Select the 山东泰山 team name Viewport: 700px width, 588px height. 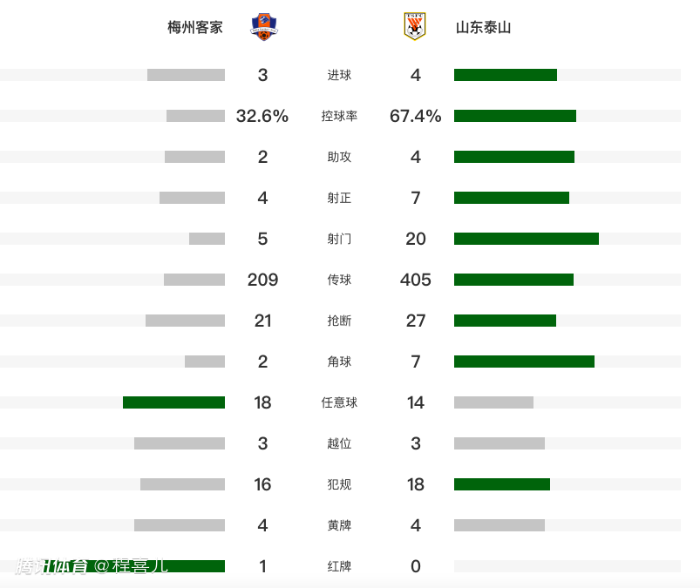[x=483, y=27]
